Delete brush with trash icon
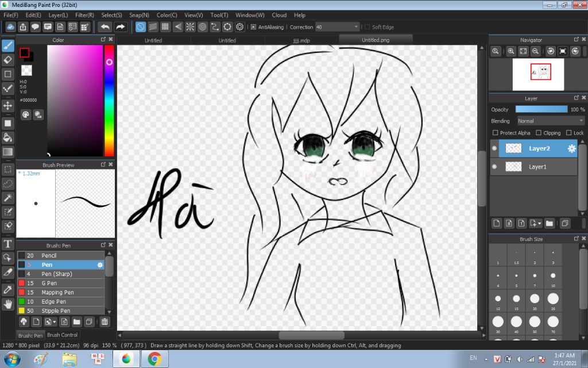588x368 pixels. coord(105,322)
